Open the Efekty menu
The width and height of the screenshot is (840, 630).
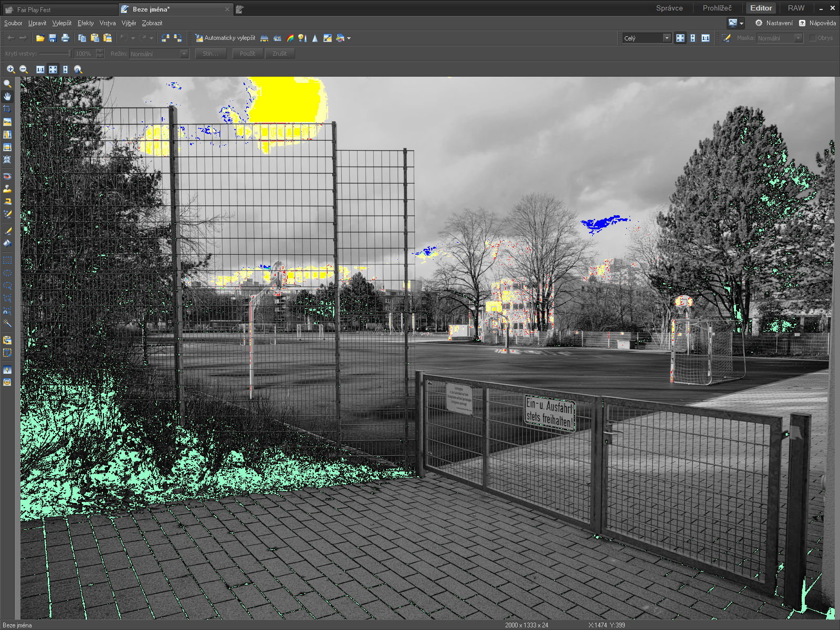click(86, 23)
